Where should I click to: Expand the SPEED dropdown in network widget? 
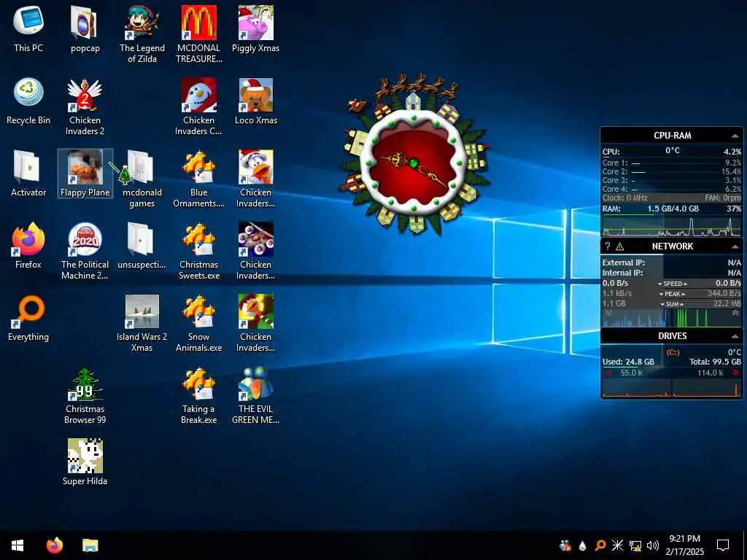pos(673,284)
